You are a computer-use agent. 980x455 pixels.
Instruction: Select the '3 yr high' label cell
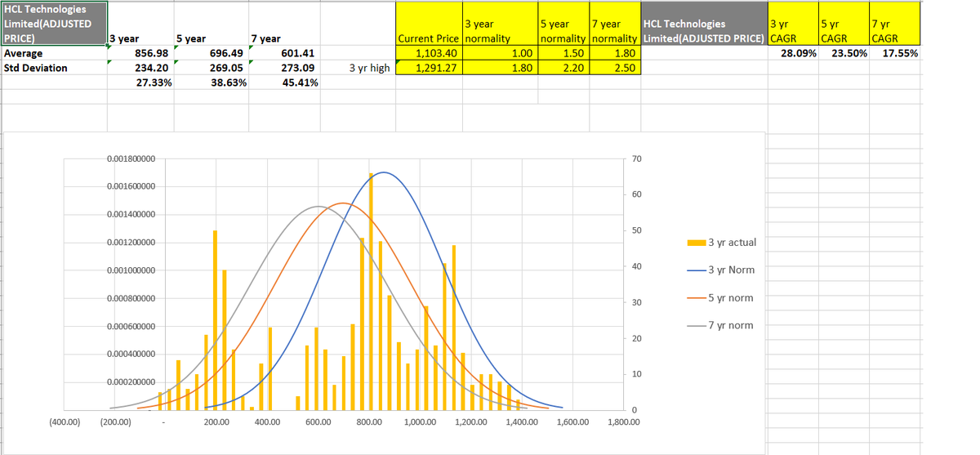(358, 68)
